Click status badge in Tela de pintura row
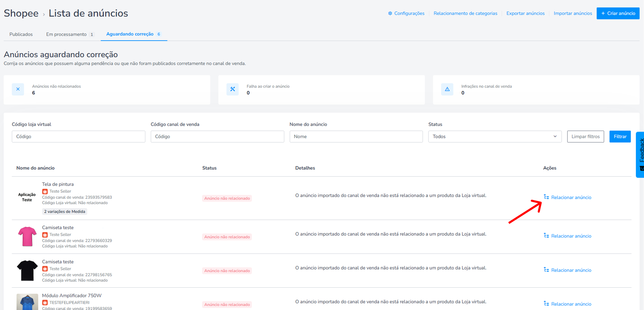This screenshot has width=644, height=310. point(227,198)
